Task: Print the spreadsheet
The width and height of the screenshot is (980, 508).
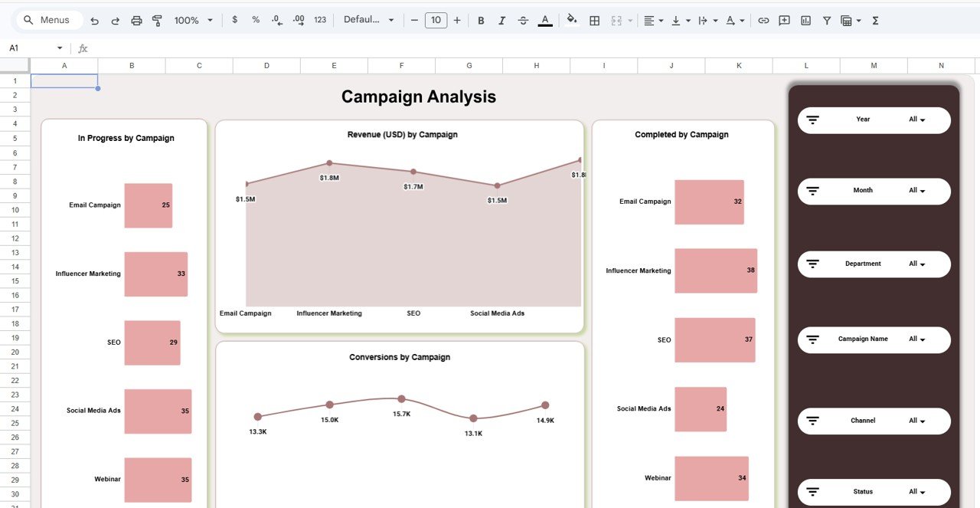Action: 136,20
